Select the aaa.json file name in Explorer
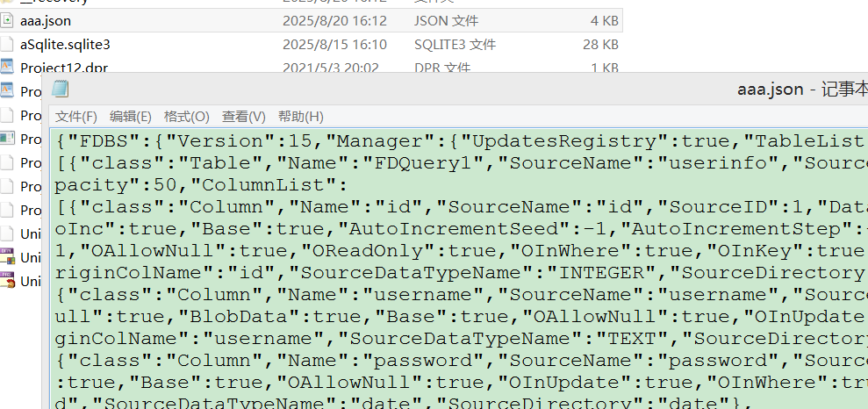 pos(46,21)
